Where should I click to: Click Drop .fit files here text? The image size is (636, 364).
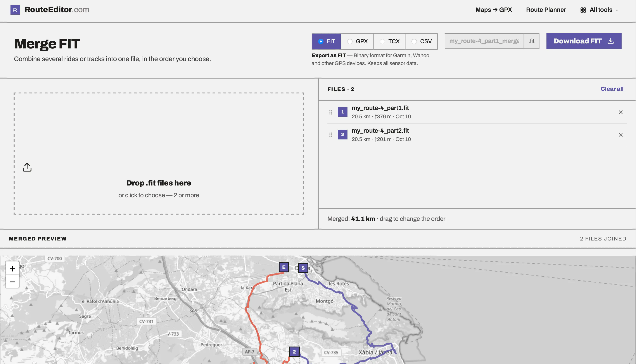(x=159, y=183)
